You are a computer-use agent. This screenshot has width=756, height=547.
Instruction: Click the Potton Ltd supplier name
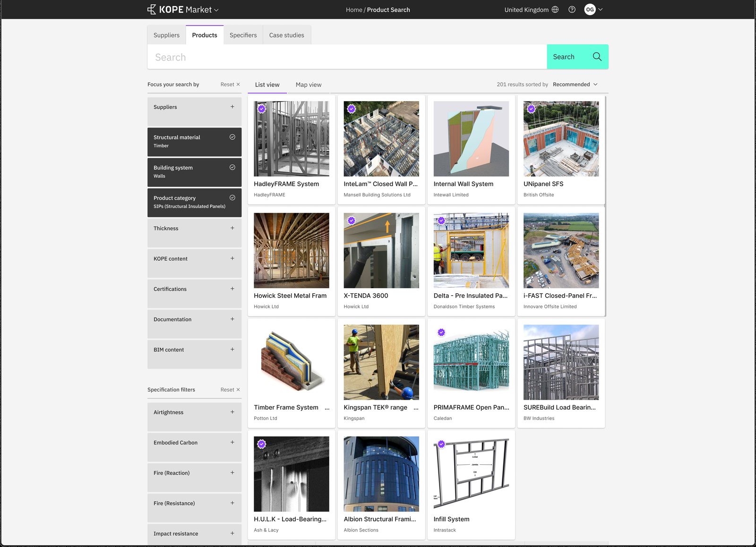[x=266, y=419]
